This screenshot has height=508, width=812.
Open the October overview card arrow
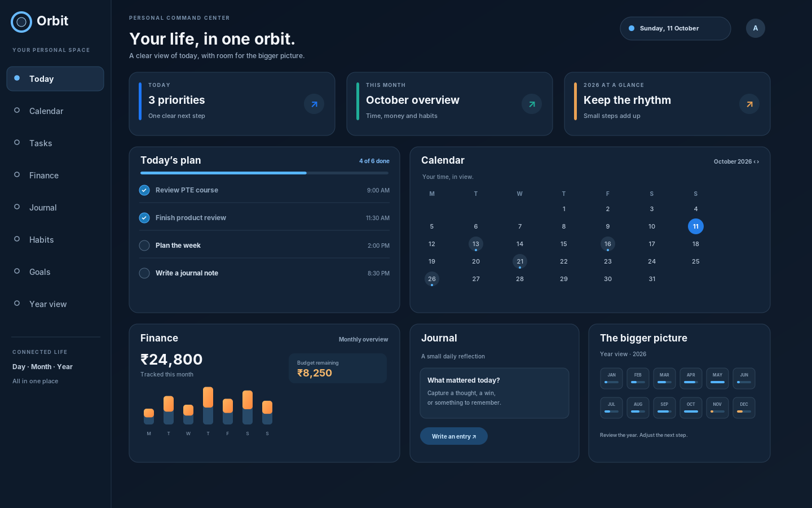[x=532, y=104]
